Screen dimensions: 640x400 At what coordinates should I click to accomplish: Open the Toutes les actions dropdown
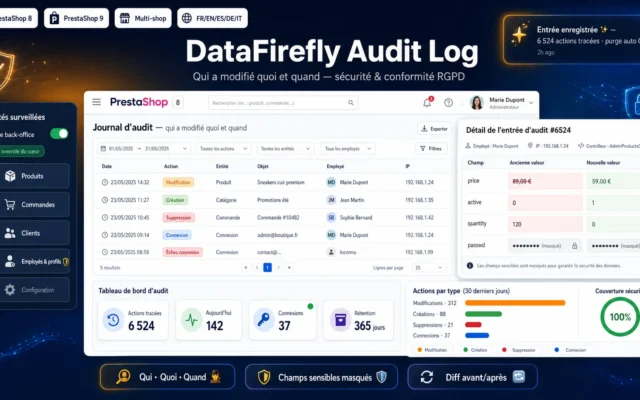click(223, 149)
